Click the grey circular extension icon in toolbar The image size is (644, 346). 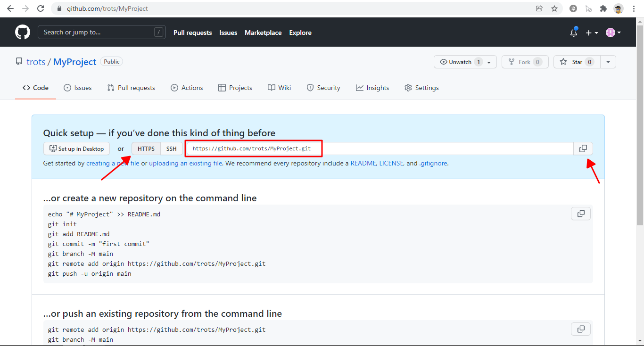tap(573, 8)
